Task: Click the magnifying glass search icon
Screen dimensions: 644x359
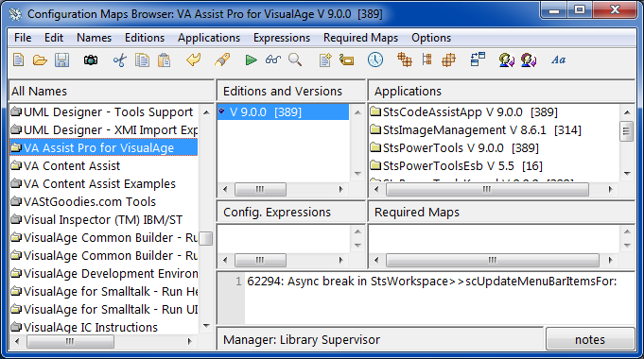Action: pyautogui.click(x=295, y=60)
